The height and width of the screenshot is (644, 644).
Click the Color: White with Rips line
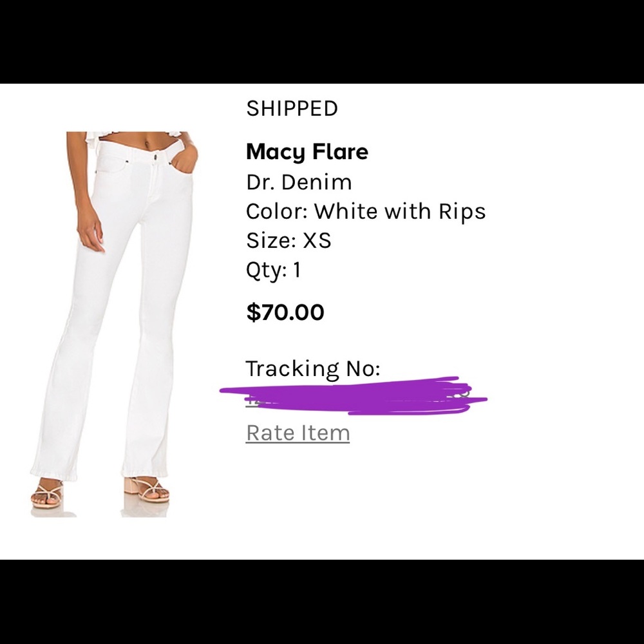(366, 211)
